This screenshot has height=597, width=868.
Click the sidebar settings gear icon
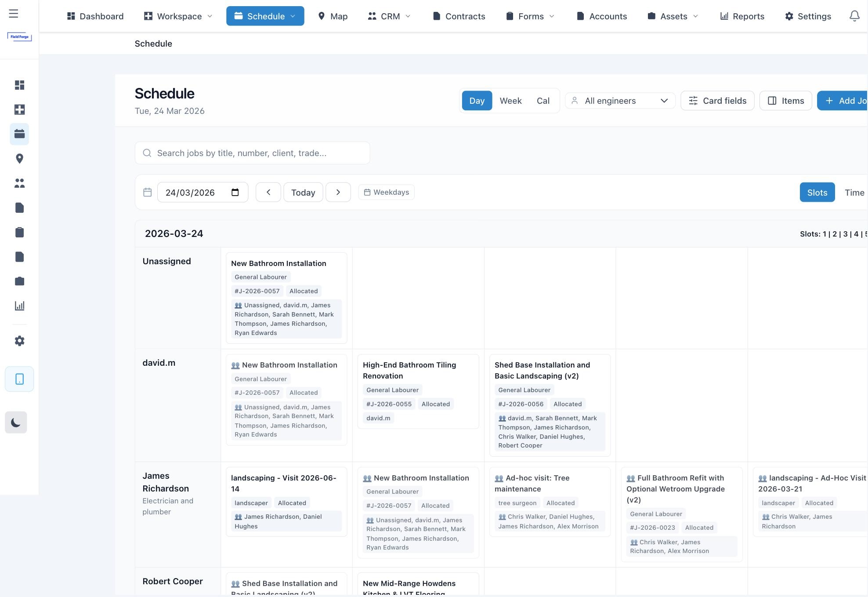click(19, 341)
